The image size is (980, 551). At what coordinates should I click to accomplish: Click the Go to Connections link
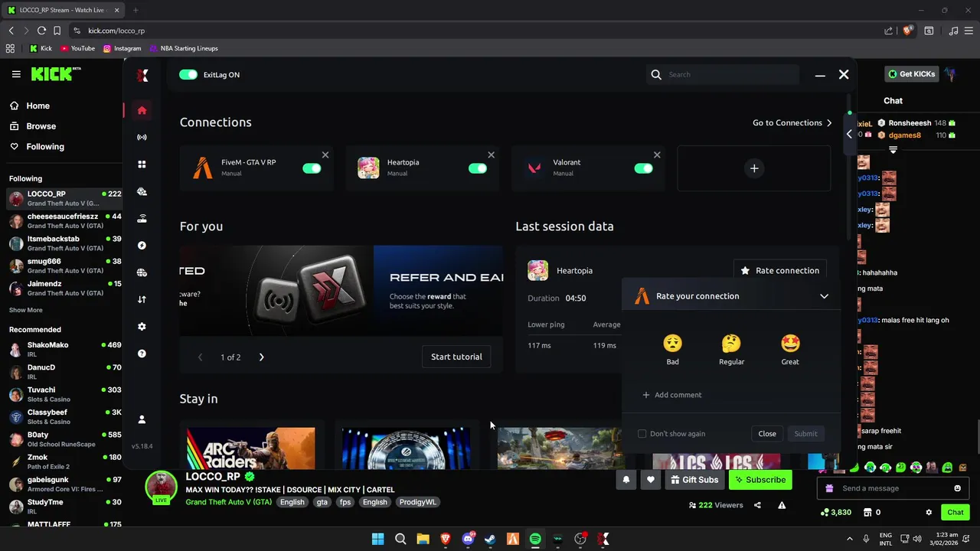point(792,122)
